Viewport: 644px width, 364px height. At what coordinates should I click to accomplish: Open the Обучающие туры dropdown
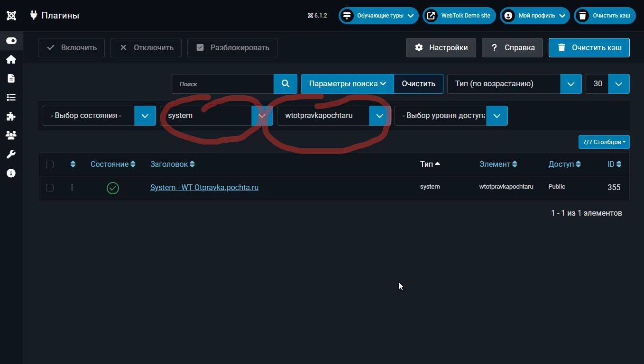point(378,16)
